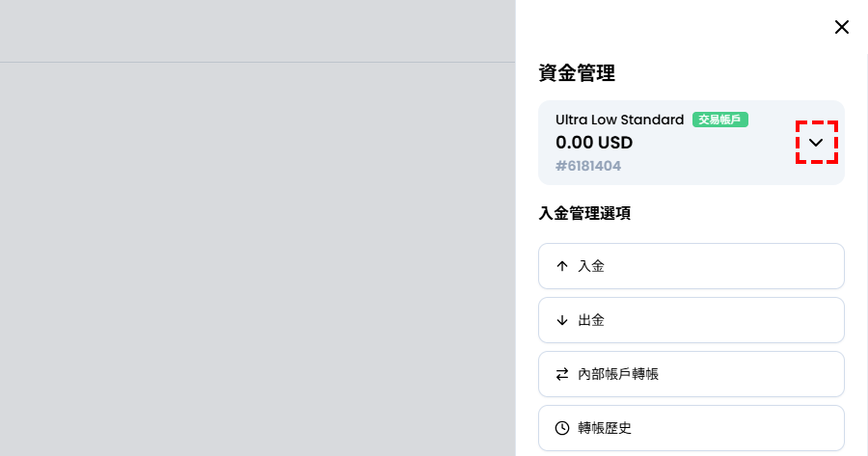This screenshot has width=868, height=456.
Task: Click the Ultra Low Standard account name
Action: tap(619, 120)
